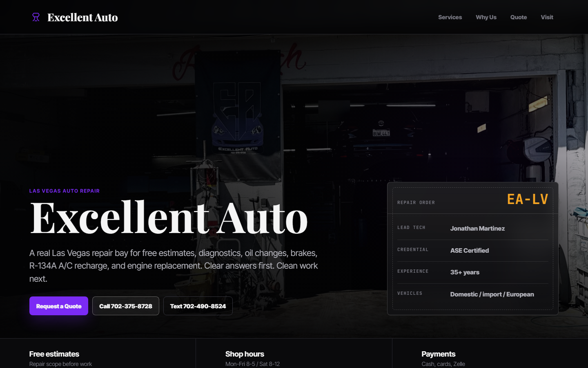Click the Cash, cards, Zelle text
This screenshot has width=588, height=368.
[443, 364]
